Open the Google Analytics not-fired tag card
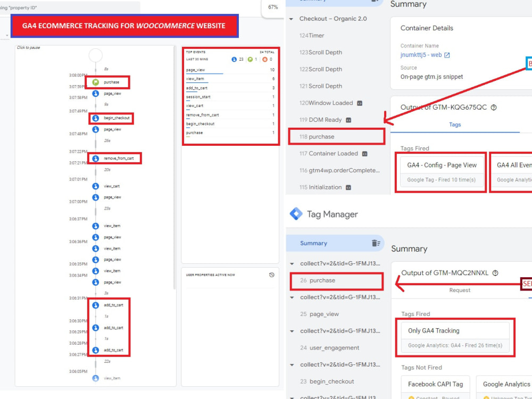Viewport: 532px width, 399px height. click(504, 387)
